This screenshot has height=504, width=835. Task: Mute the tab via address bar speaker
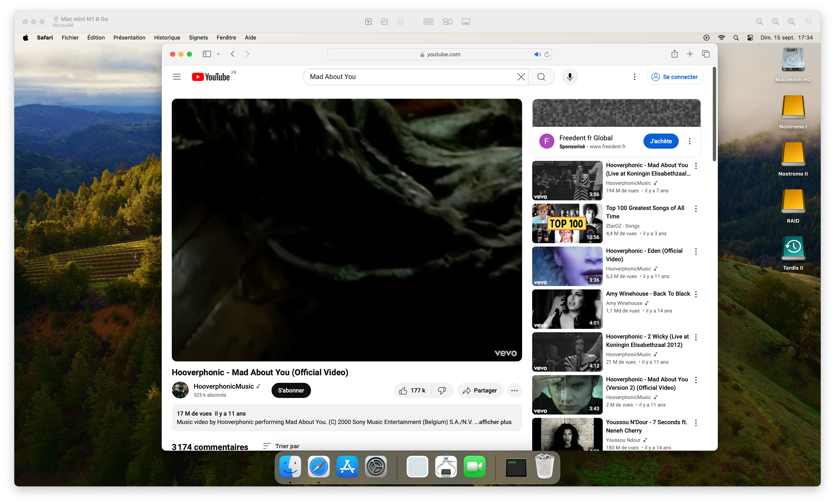(537, 54)
